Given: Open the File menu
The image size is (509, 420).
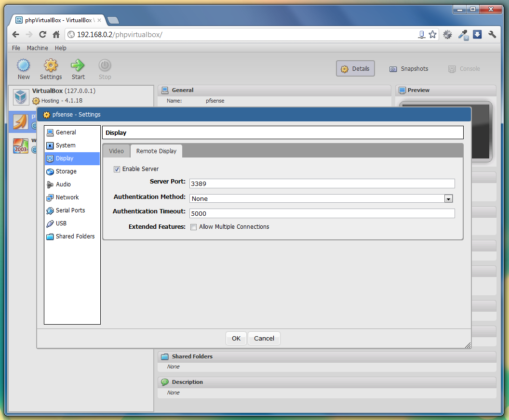Looking at the screenshot, I should 16,48.
